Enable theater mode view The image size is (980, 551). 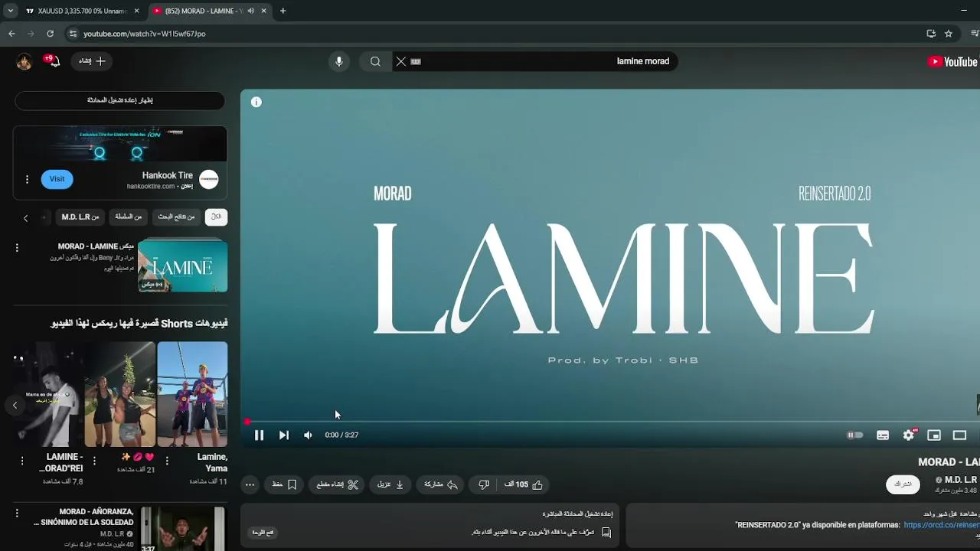959,435
